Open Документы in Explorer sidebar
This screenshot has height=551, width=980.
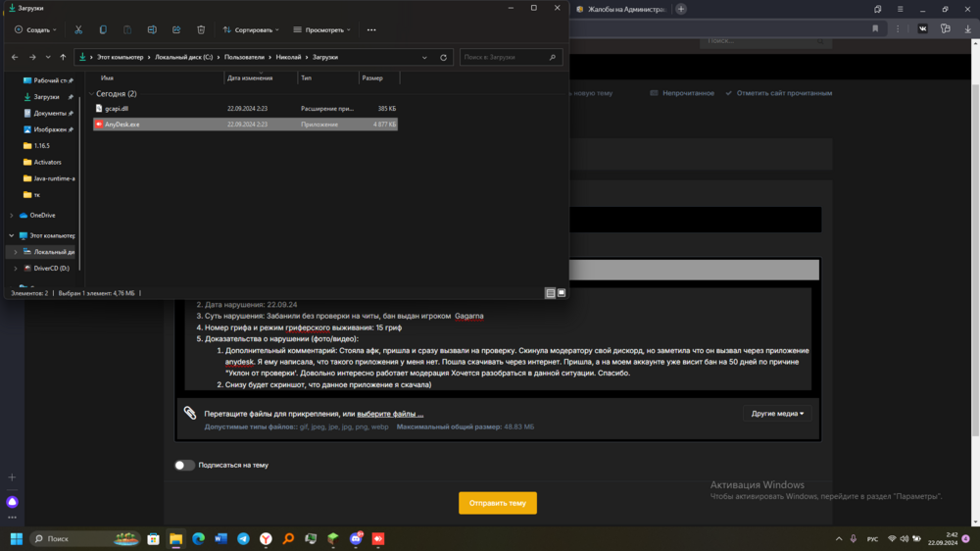point(49,113)
